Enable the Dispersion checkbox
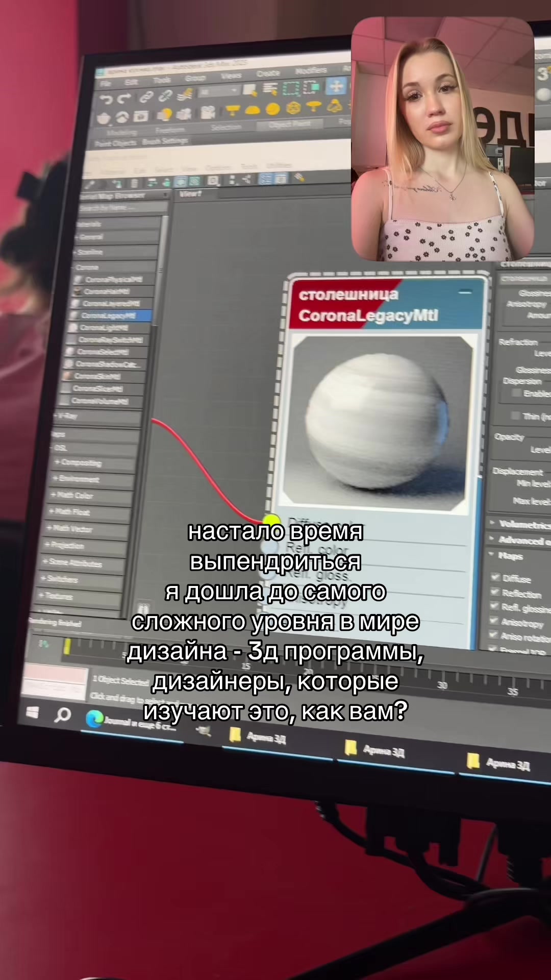This screenshot has width=551, height=980. pos(516,393)
